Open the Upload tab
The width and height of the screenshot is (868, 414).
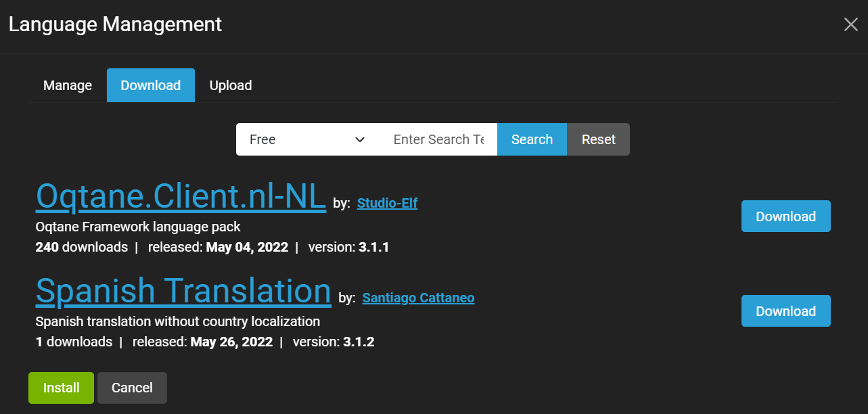click(231, 85)
